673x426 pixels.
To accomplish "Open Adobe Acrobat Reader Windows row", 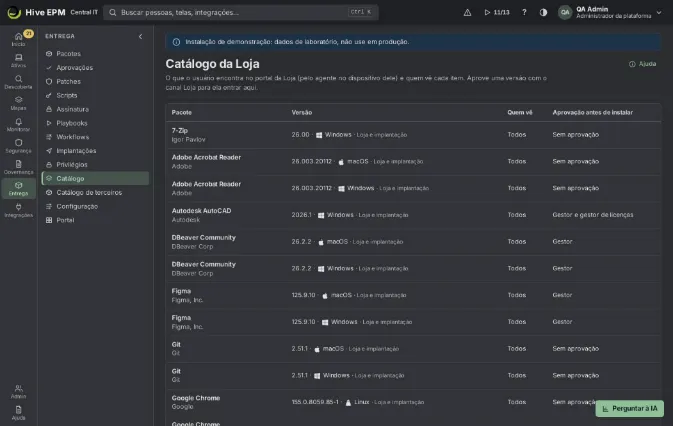I will click(x=413, y=188).
